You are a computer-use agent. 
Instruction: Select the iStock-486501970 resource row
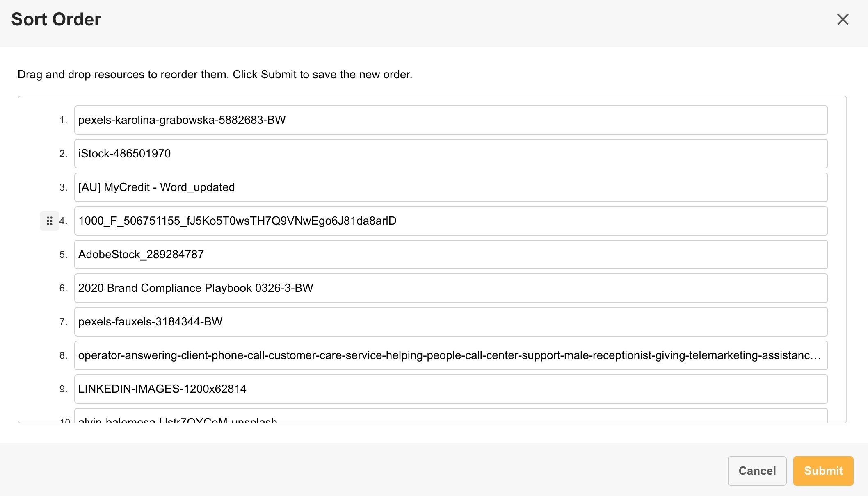pos(450,154)
